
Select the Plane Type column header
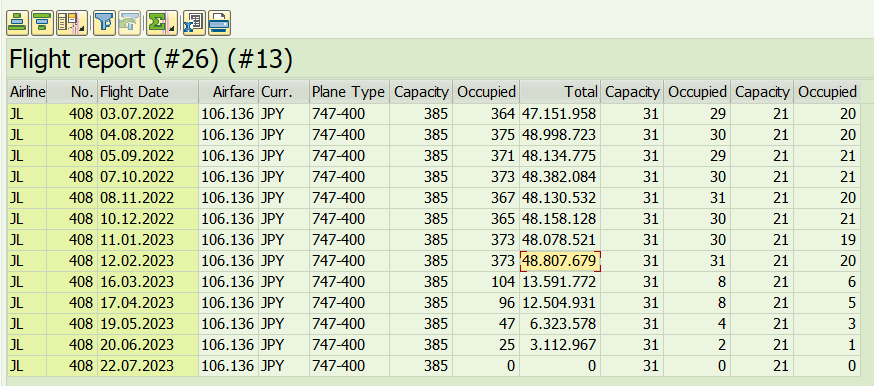[x=349, y=92]
